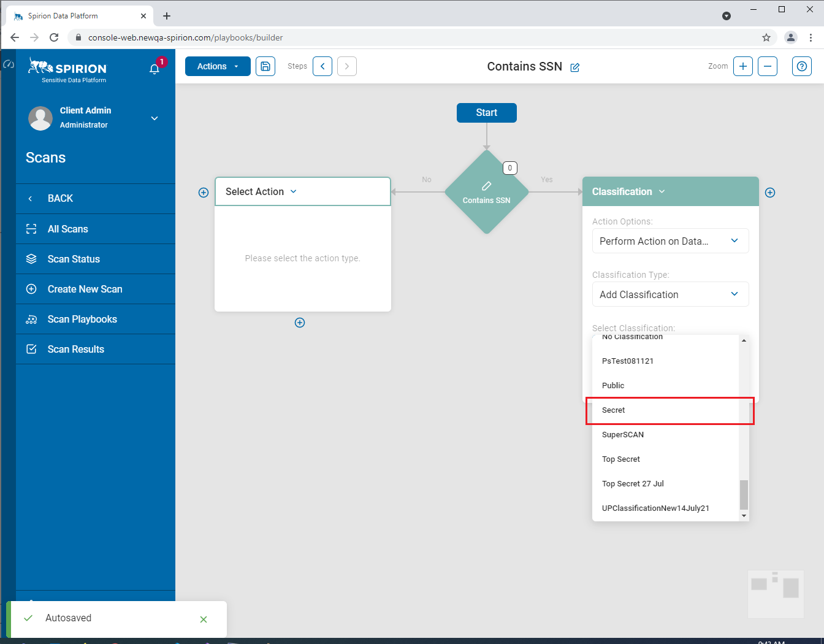
Task: Open the Chrome three-dot menu
Action: pyautogui.click(x=811, y=37)
